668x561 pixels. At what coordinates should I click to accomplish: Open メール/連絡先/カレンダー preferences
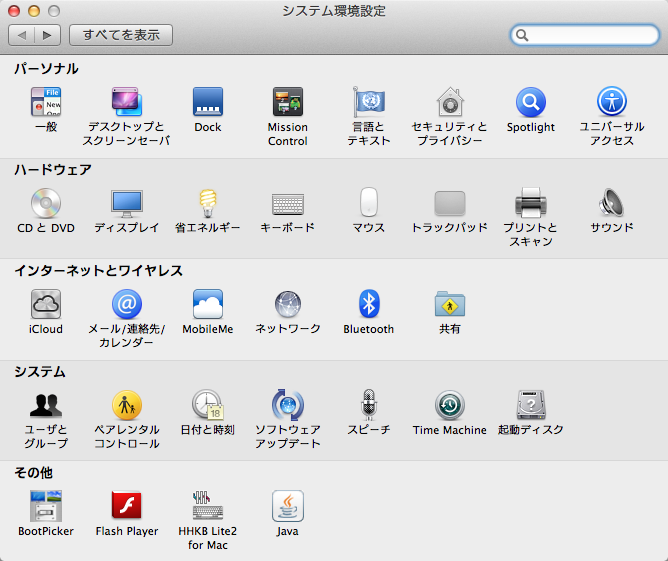(x=127, y=304)
